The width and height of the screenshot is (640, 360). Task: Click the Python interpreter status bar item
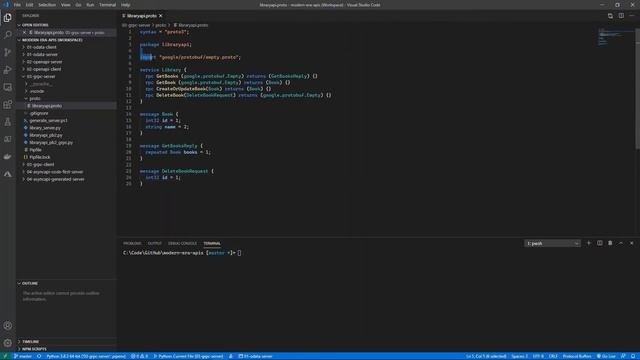click(86, 356)
